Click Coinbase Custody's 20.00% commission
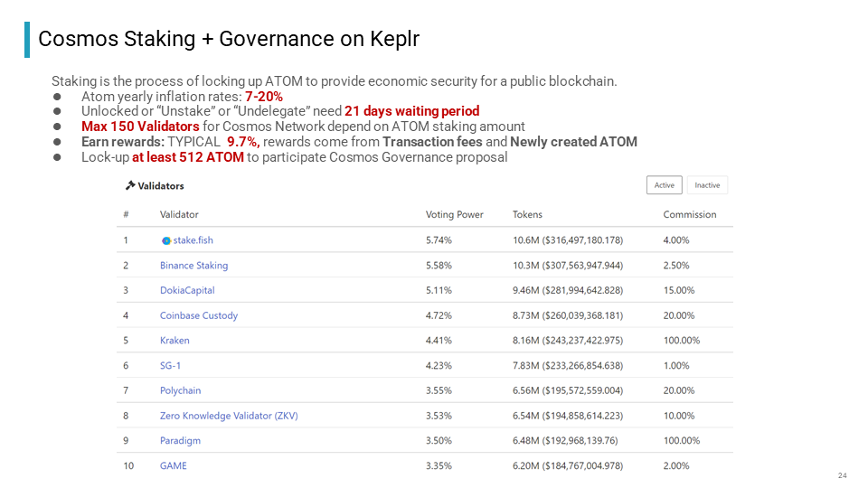The width and height of the screenshot is (868, 488). click(x=679, y=315)
